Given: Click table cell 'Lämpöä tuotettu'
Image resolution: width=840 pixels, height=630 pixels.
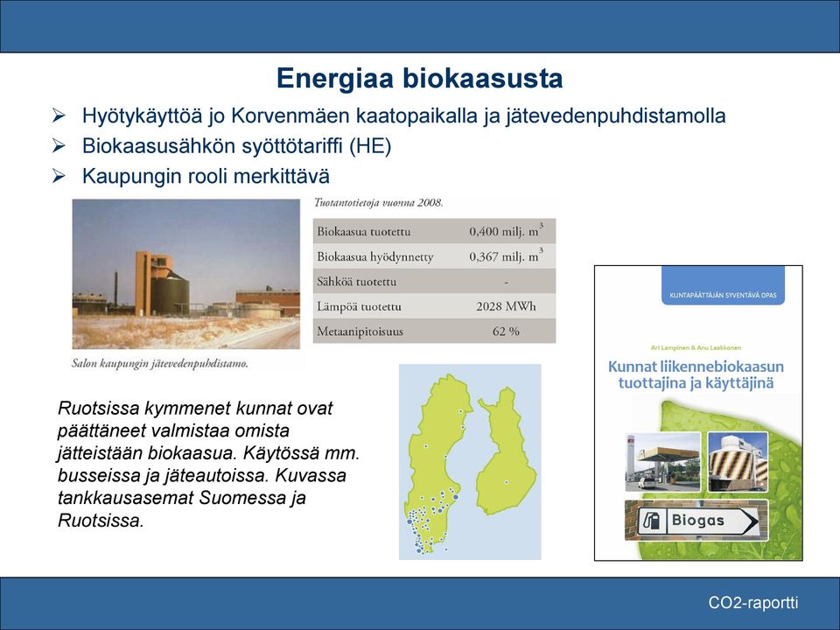Looking at the screenshot, I should (x=359, y=307).
